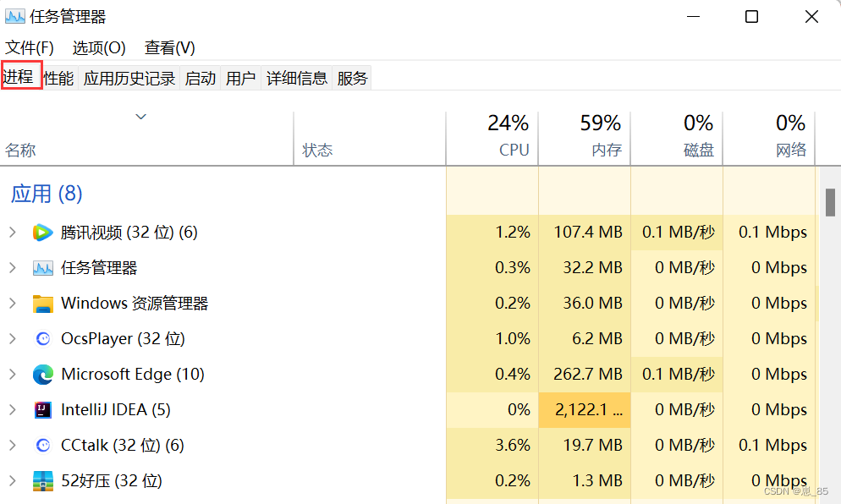Select the 52好压 archive icon
This screenshot has height=504, width=841.
43,481
